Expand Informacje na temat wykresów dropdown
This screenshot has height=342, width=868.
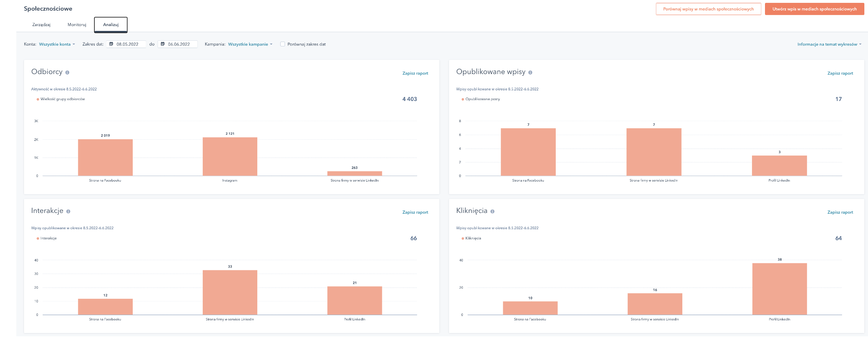[829, 44]
